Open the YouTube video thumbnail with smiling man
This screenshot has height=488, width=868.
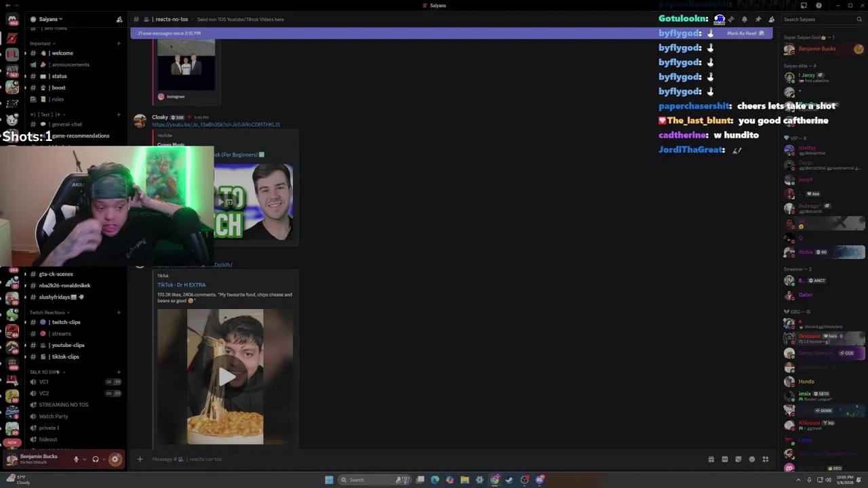(x=254, y=202)
